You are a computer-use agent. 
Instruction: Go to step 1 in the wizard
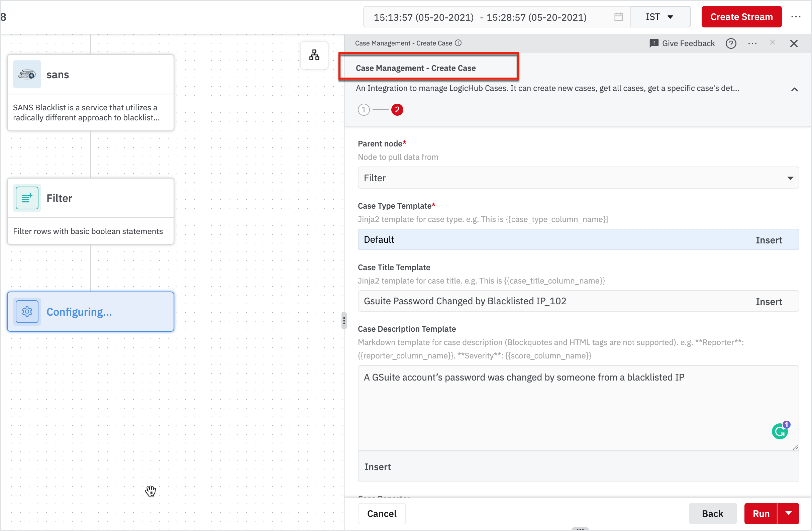click(x=364, y=109)
